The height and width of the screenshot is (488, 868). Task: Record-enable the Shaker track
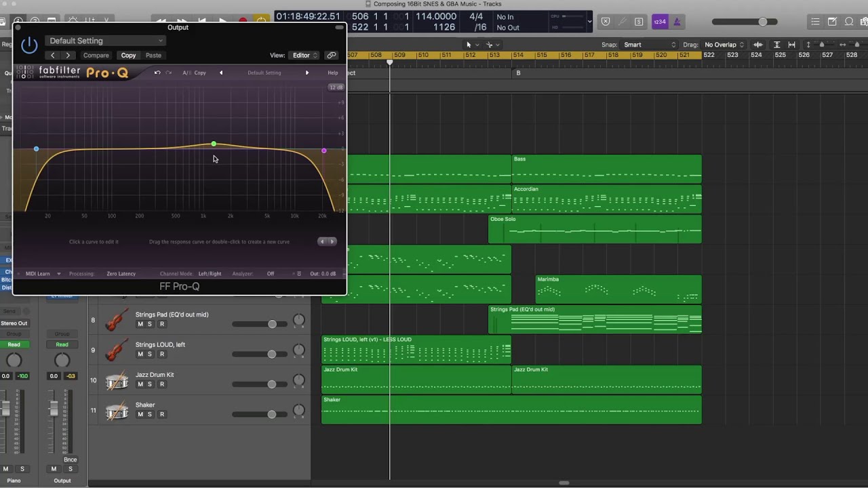coord(161,414)
